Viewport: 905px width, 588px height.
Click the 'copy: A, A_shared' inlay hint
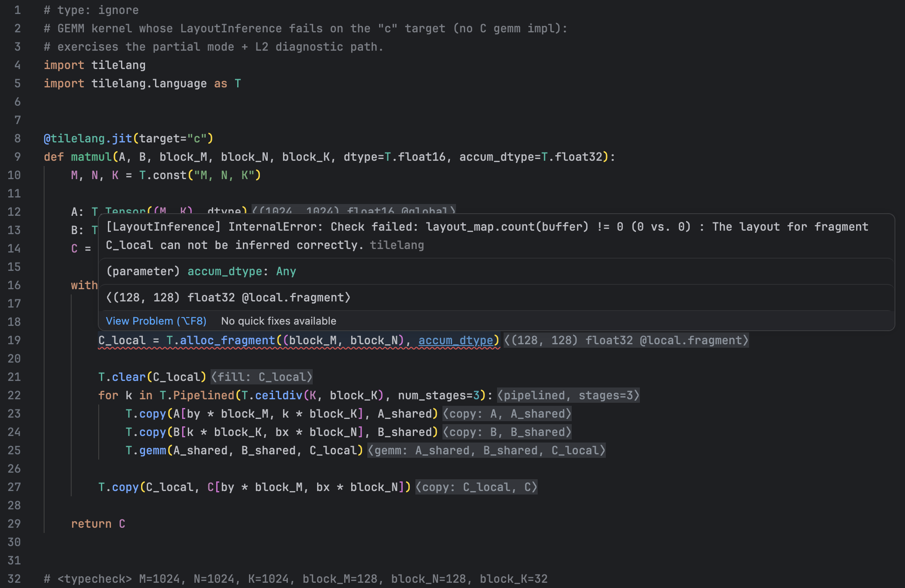[507, 414]
